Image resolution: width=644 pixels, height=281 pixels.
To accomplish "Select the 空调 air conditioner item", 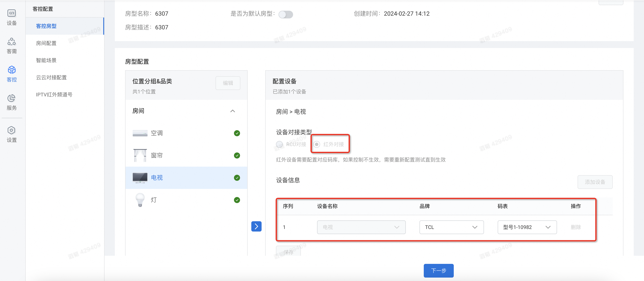I will [156, 133].
